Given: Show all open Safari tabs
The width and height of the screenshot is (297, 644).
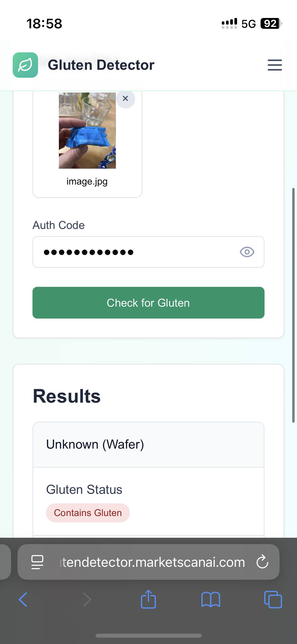Looking at the screenshot, I should [273, 600].
